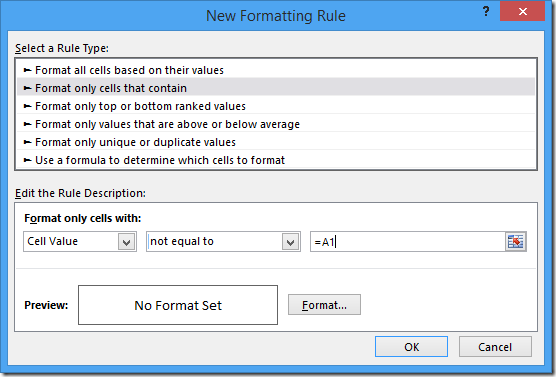Open the Format... button
This screenshot has height=377, width=556.
[x=324, y=305]
